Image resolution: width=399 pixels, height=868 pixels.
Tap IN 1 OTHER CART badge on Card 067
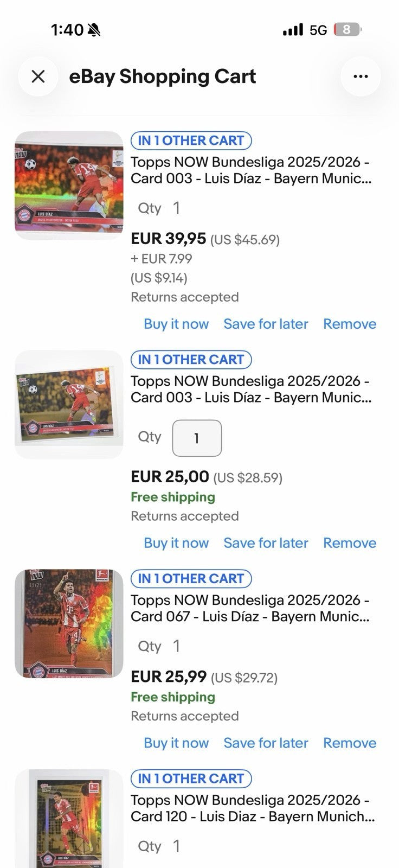[x=191, y=579]
